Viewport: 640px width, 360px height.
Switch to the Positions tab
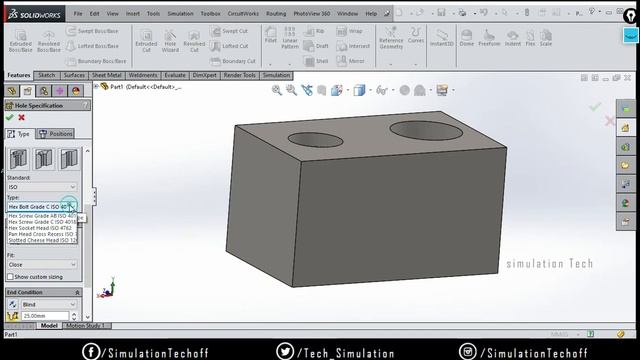[x=56, y=134]
